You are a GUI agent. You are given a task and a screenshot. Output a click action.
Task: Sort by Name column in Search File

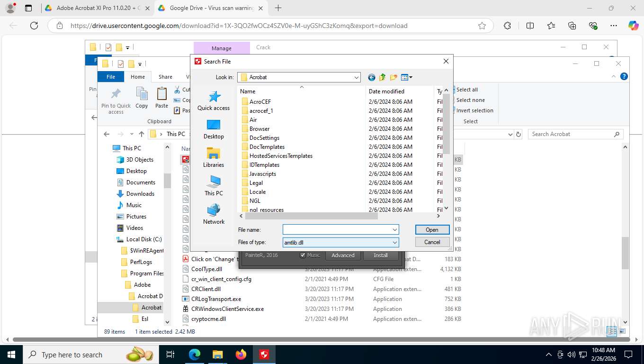click(x=301, y=91)
